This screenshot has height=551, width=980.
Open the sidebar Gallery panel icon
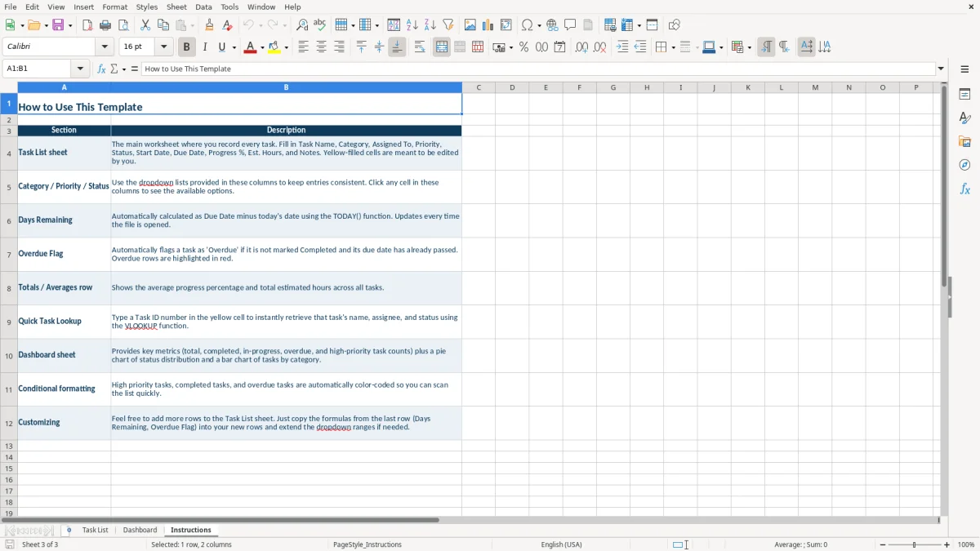[x=964, y=142]
